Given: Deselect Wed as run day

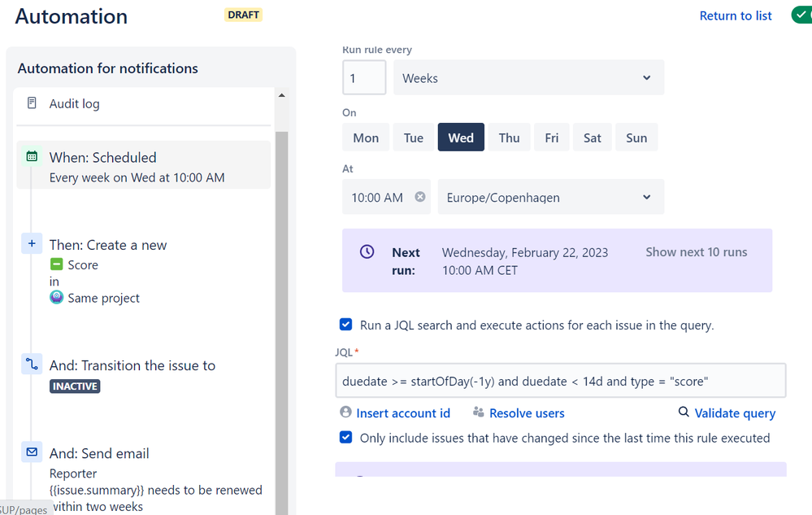Looking at the screenshot, I should [x=461, y=137].
